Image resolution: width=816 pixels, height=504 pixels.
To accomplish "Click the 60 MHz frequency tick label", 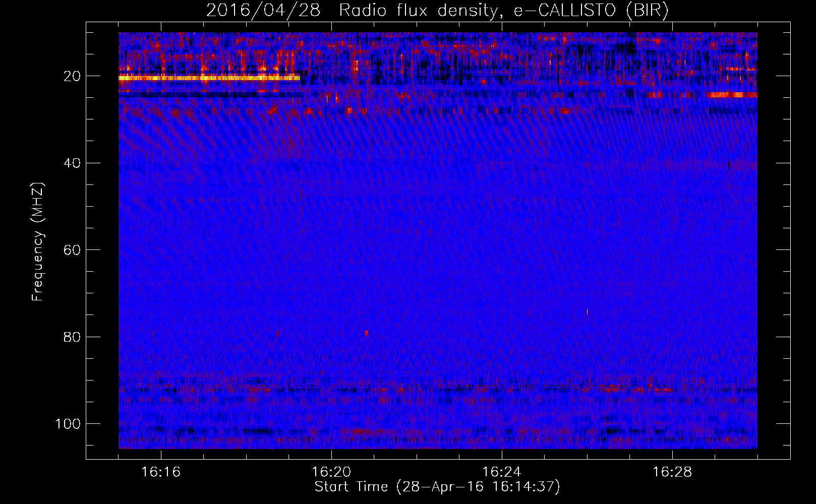I will [73, 250].
